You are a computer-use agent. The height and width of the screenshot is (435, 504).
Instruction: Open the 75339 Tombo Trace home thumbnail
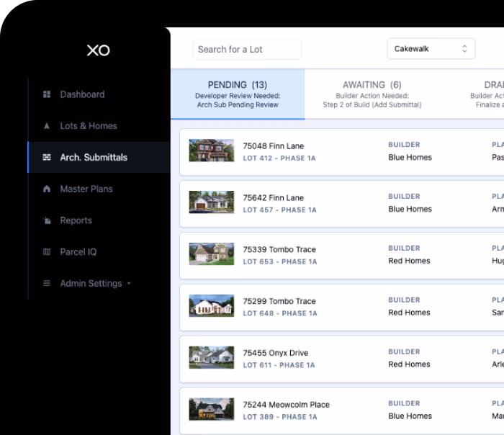tap(212, 254)
